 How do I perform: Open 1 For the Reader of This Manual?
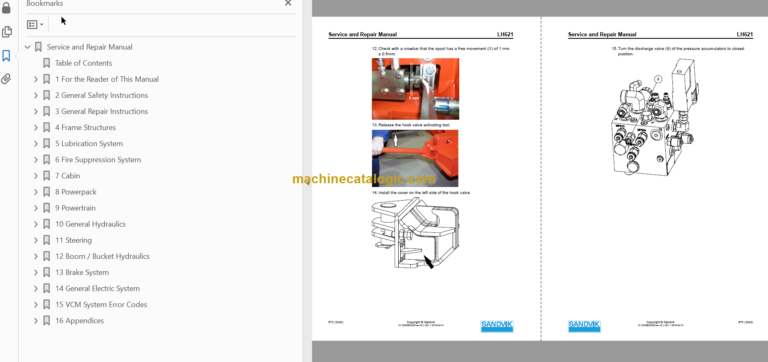click(107, 79)
